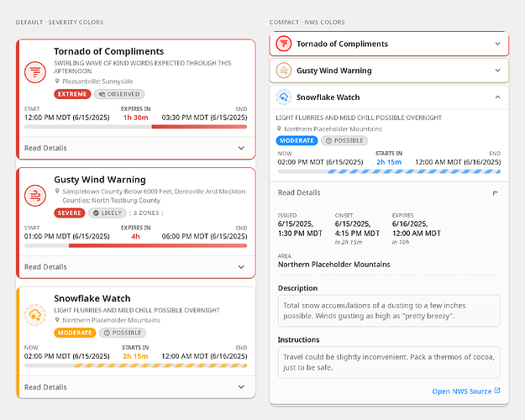Expand Read Details on default Gusty Wind card
Screen dimensions: 525x420
click(136, 267)
